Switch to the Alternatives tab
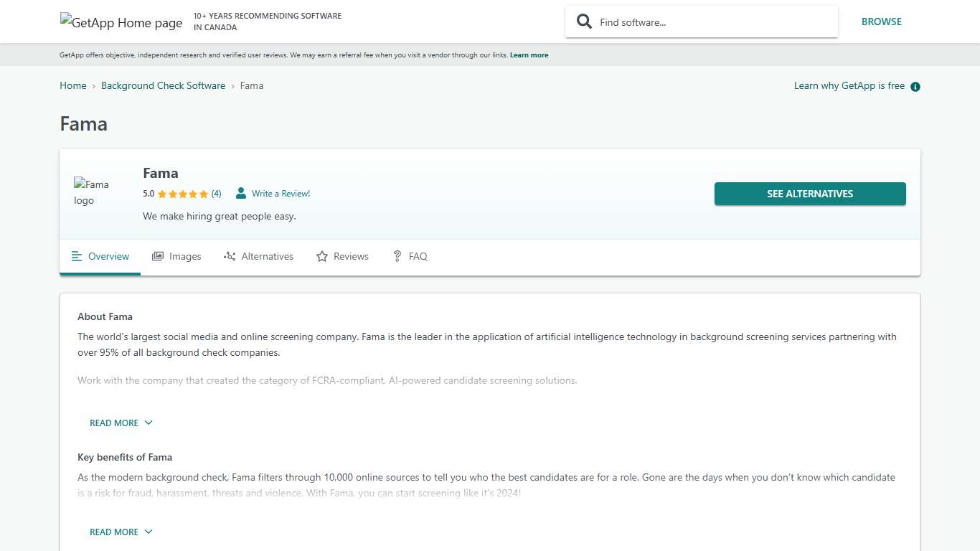Screen dimensions: 980x551 click(259, 256)
